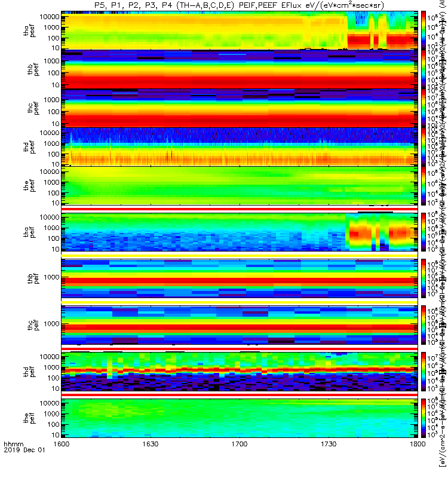Click the 10 tick on thc peef axis
The image size is (448, 478).
56,124
